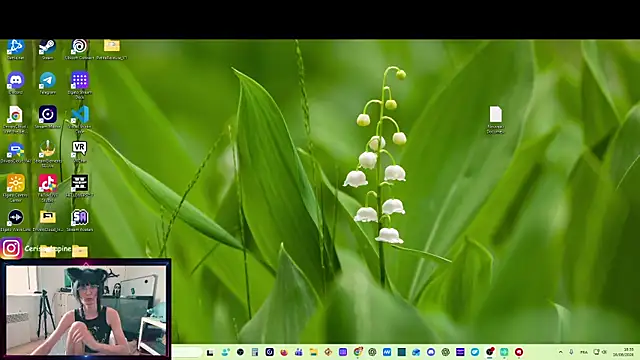Open the Stream Avatars desktop shortcut
This screenshot has width=640, height=360.
pos(80,220)
